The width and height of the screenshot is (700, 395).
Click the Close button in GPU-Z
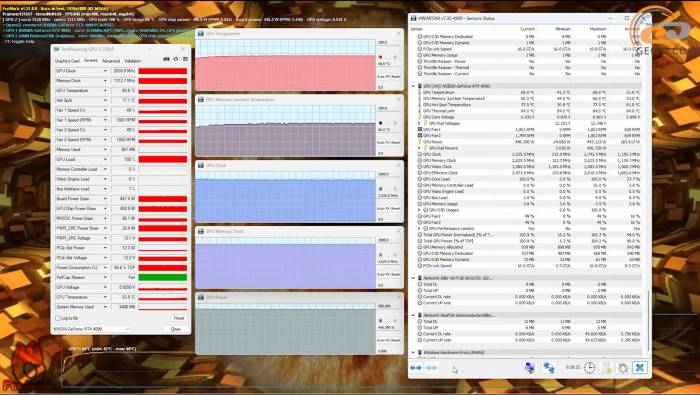point(176,329)
